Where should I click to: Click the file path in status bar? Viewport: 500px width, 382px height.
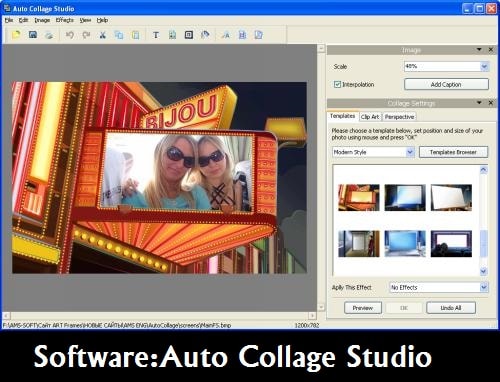(117, 325)
